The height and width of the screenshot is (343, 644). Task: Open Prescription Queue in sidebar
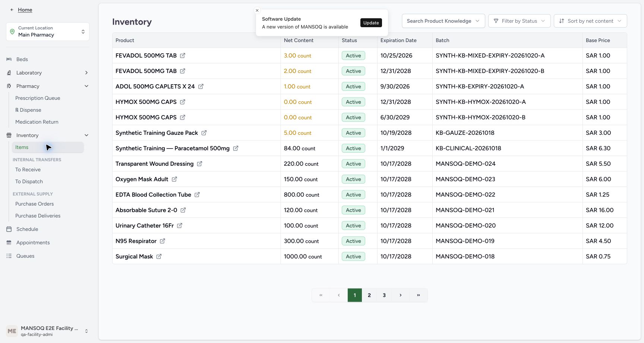tap(38, 98)
